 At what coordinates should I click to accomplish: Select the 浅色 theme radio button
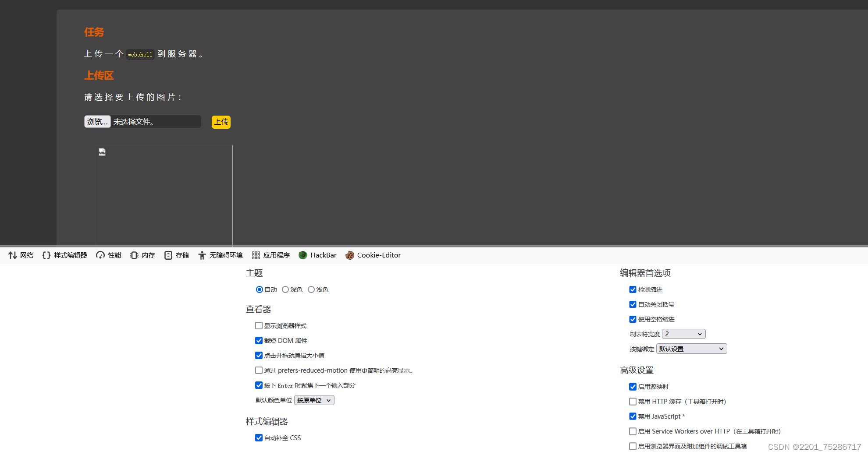(311, 289)
